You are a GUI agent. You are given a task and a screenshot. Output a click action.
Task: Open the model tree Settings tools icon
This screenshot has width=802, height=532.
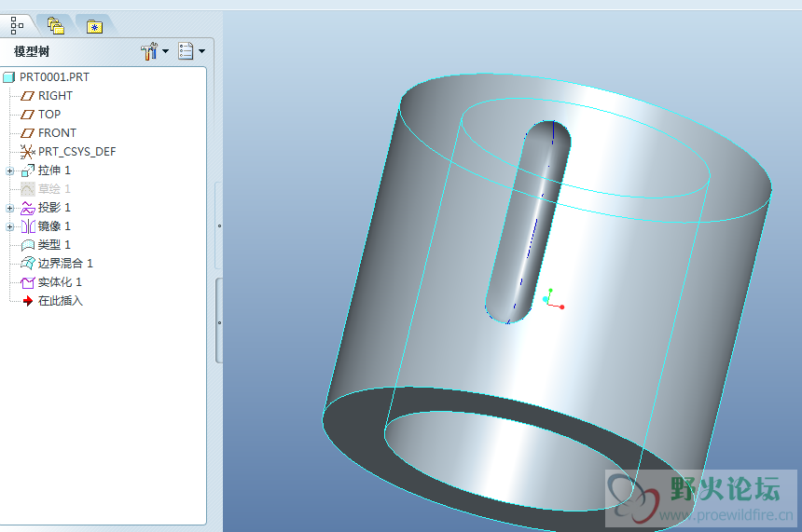pyautogui.click(x=149, y=51)
